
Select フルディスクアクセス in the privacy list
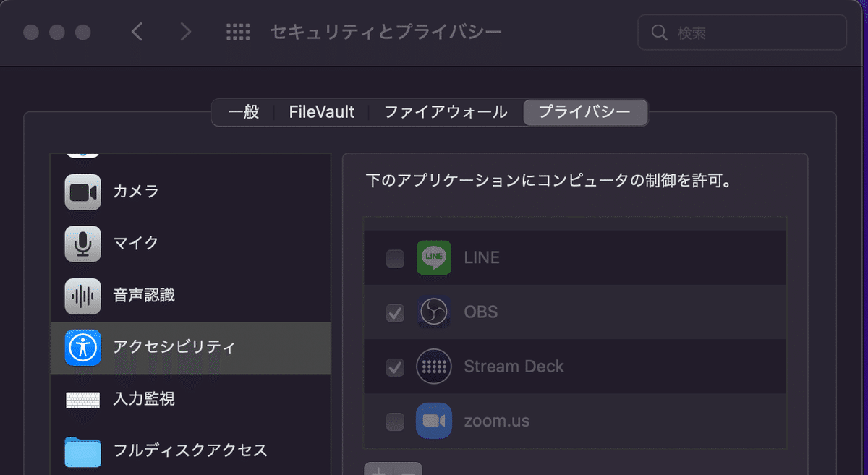click(x=190, y=451)
